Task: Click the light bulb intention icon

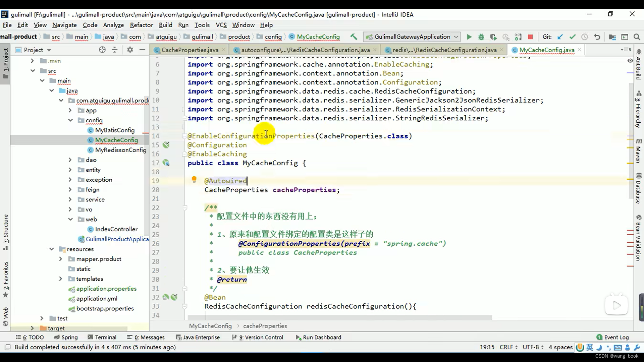Action: click(194, 180)
